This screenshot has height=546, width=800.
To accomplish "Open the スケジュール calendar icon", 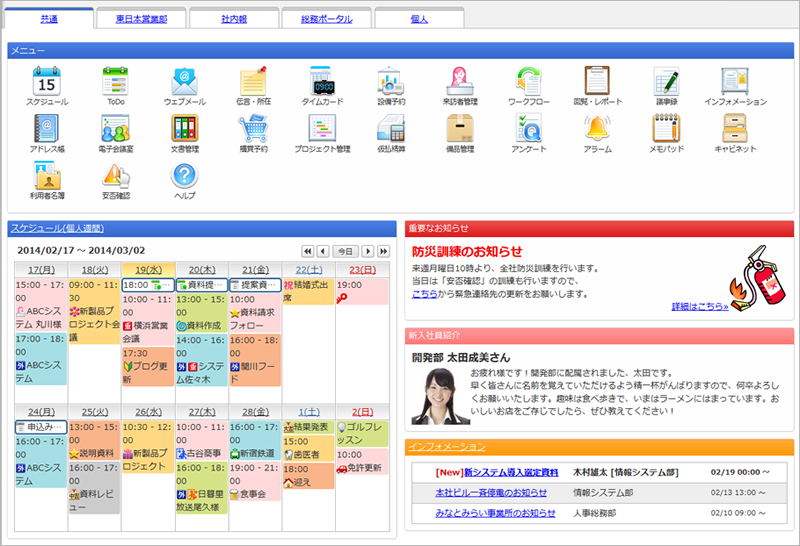I will click(46, 81).
